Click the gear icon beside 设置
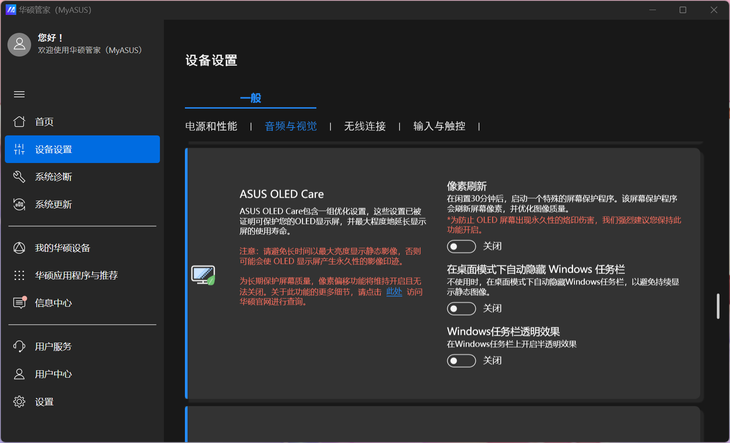This screenshot has width=730, height=443. (19, 402)
